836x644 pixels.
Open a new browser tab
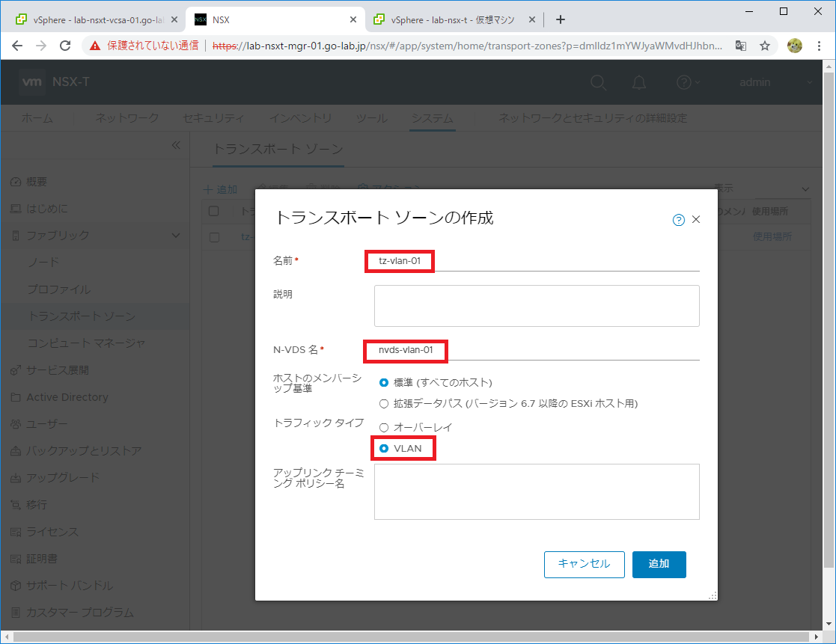561,19
